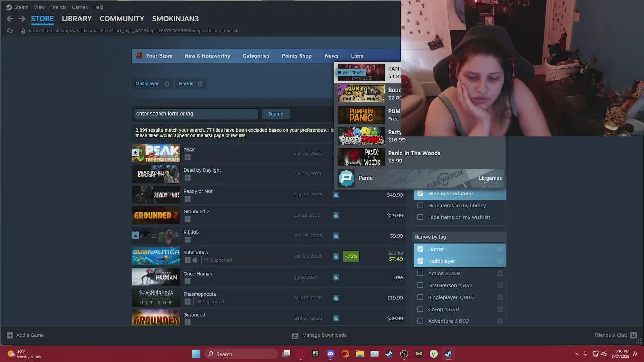The image size is (644, 362).
Task: Open the Labs tab
Action: click(x=357, y=56)
